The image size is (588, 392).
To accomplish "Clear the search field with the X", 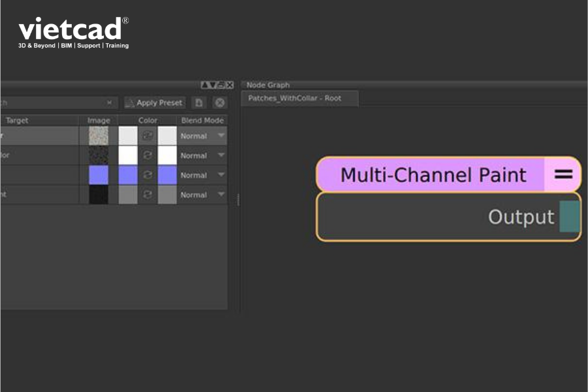I will (109, 103).
